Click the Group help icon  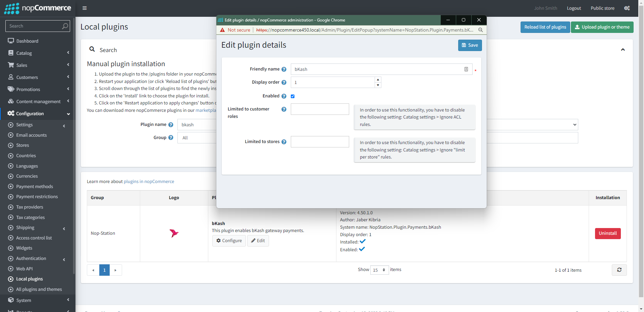point(171,138)
